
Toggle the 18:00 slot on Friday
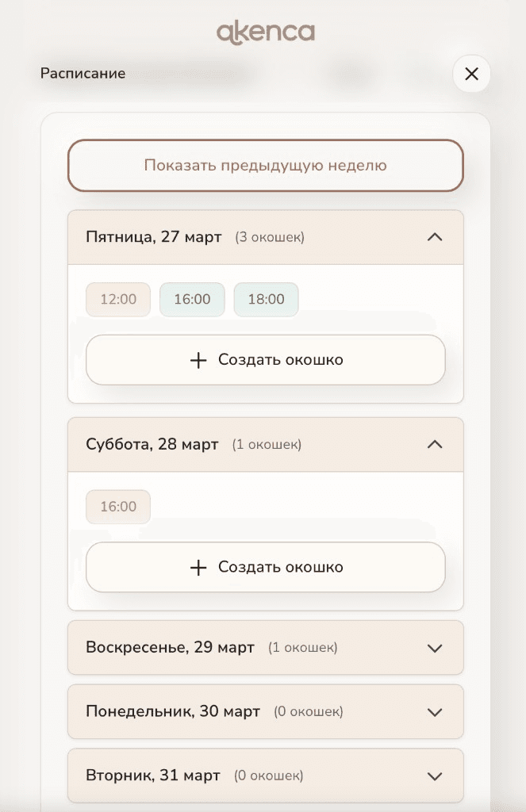(266, 299)
